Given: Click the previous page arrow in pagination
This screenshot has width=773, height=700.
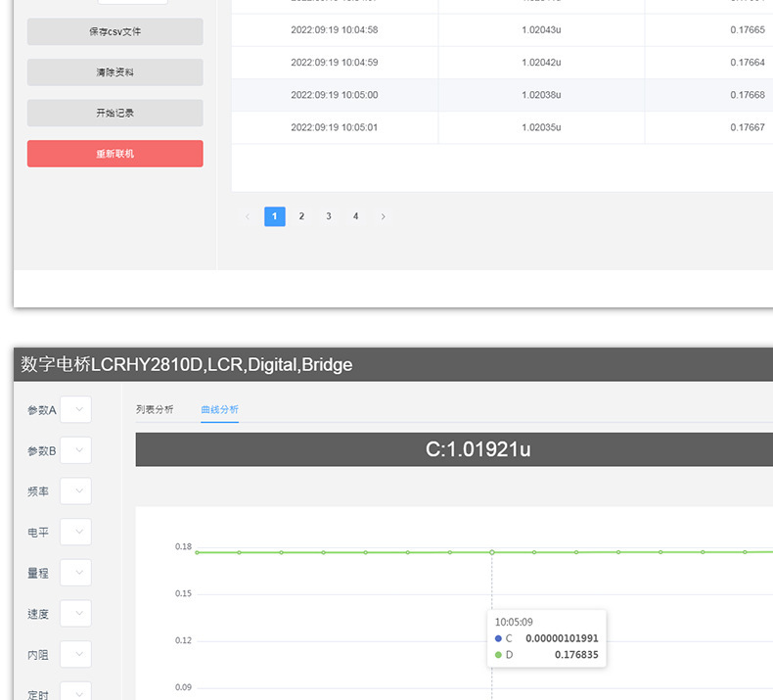Looking at the screenshot, I should (x=248, y=216).
